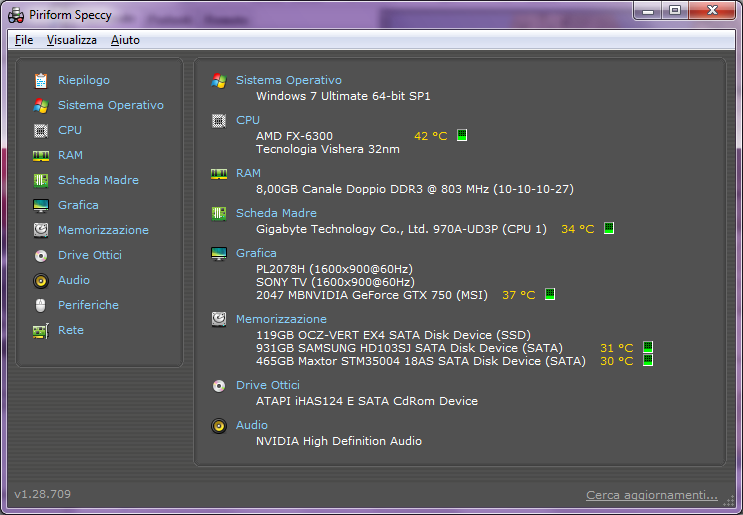Open Rete label in the sidebar
The width and height of the screenshot is (743, 515).
pos(71,330)
